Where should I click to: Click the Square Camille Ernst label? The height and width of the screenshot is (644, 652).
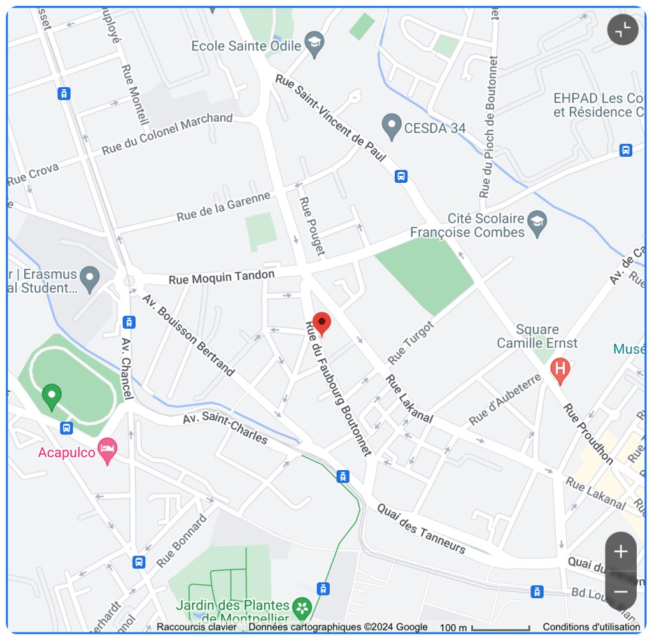537,336
